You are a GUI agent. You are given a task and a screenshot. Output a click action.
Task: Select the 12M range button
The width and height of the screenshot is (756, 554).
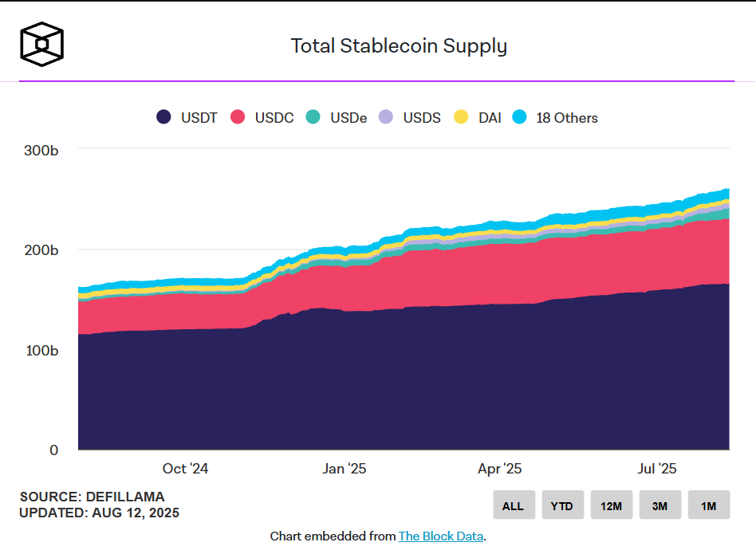(611, 505)
